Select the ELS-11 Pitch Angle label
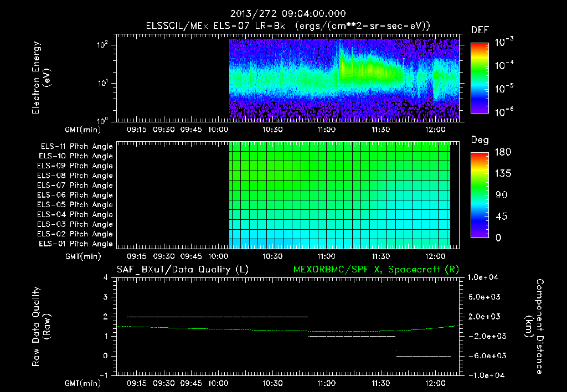The image size is (567, 392). point(76,147)
